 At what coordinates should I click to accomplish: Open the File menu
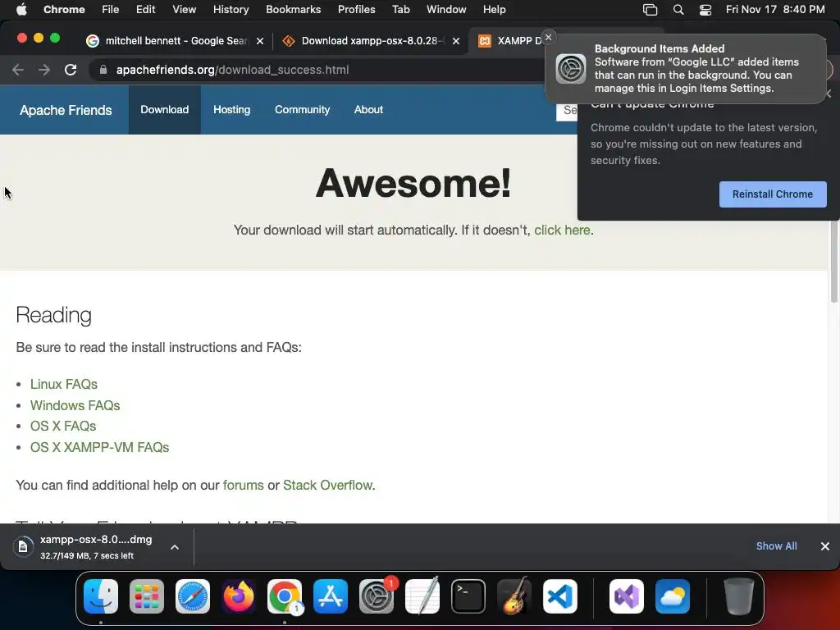[111, 9]
